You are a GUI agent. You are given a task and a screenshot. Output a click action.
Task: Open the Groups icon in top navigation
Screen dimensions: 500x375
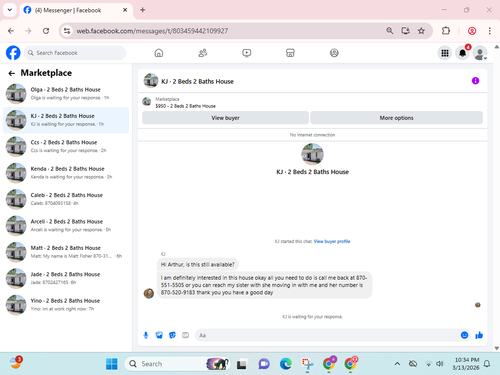coord(334,53)
